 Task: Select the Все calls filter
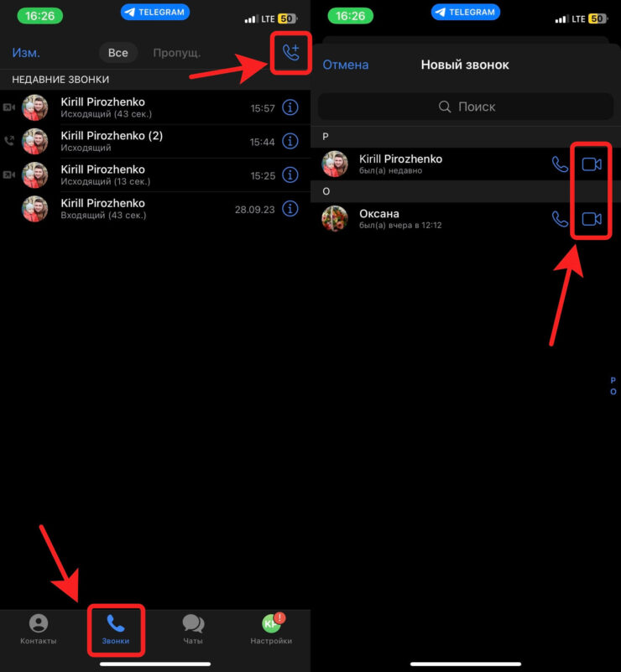click(x=118, y=53)
